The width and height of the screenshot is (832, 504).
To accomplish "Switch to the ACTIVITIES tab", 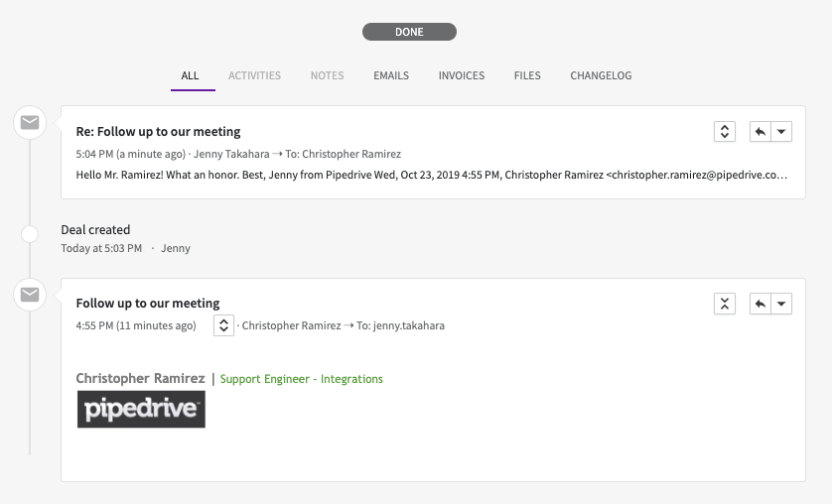I will click(x=255, y=75).
